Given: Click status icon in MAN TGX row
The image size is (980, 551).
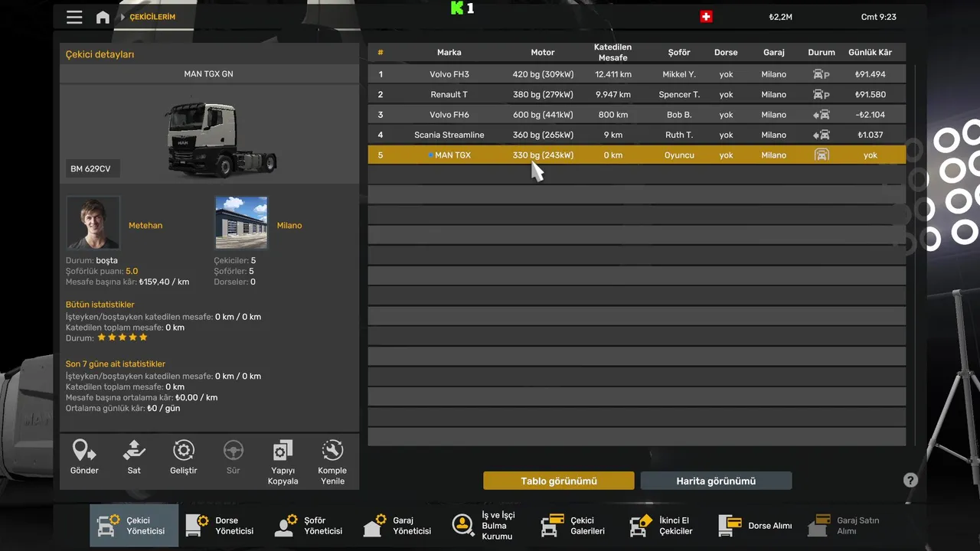Looking at the screenshot, I should coord(822,155).
